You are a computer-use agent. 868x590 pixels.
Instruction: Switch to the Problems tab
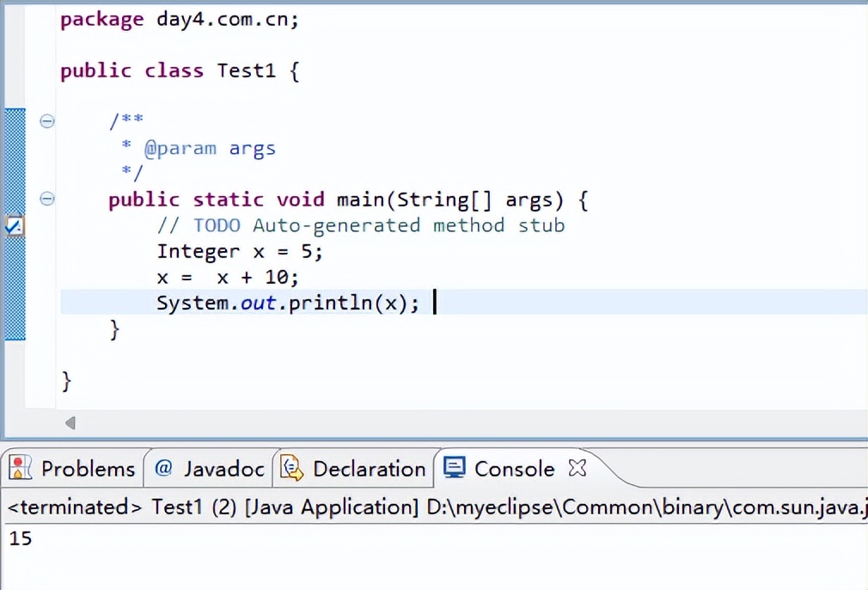(72, 469)
